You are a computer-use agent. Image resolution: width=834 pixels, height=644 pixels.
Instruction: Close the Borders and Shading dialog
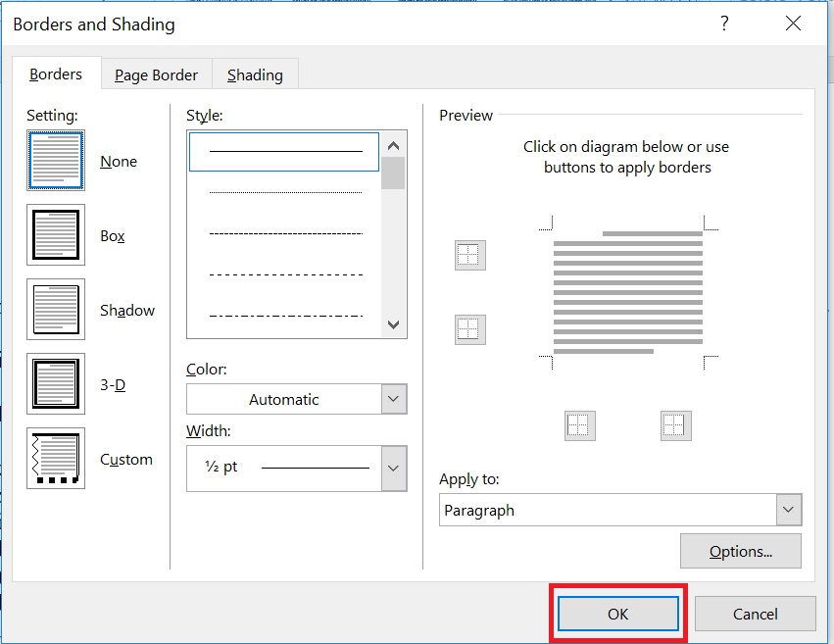point(793,24)
